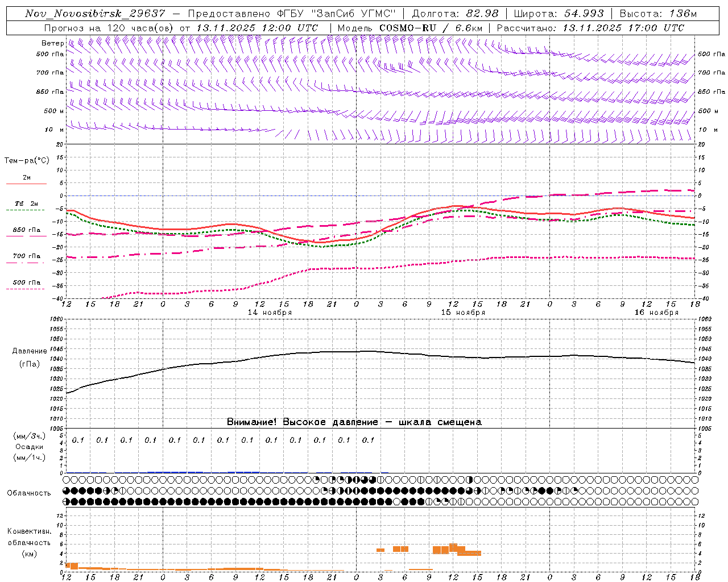
Task: Click the Ветер panel label
Action: pos(52,43)
